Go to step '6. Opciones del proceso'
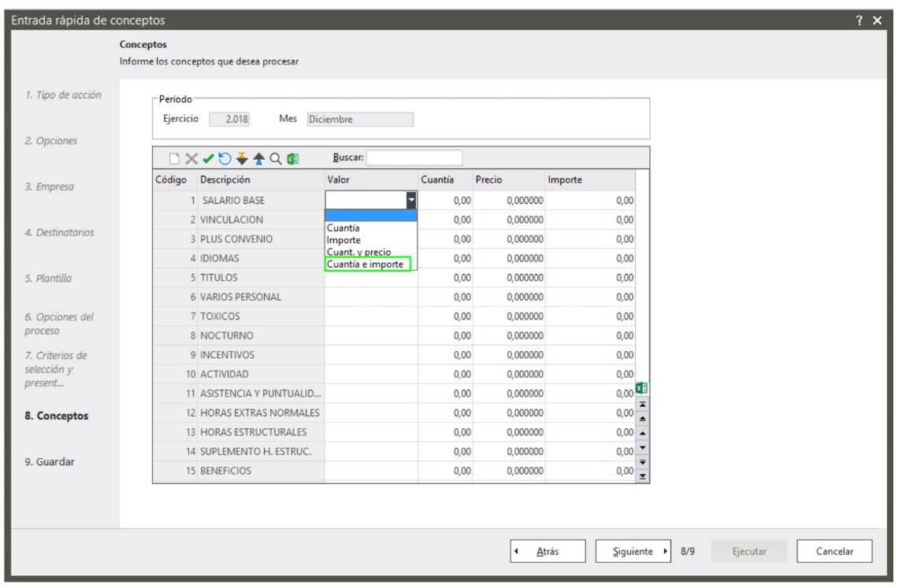The width and height of the screenshot is (902, 588). 58,324
